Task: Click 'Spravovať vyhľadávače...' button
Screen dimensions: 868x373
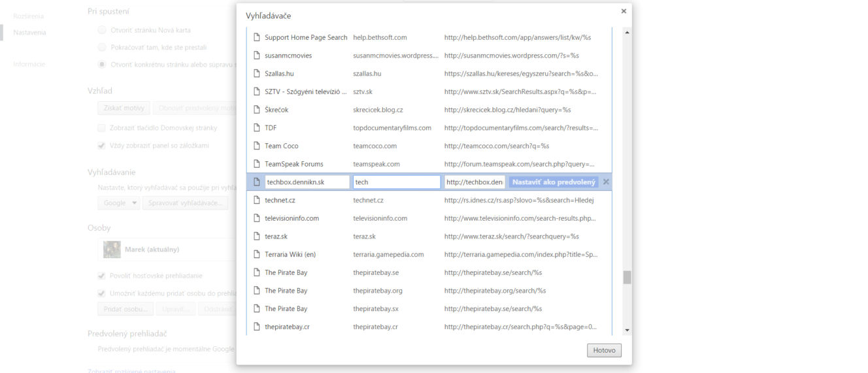Action: [x=185, y=203]
